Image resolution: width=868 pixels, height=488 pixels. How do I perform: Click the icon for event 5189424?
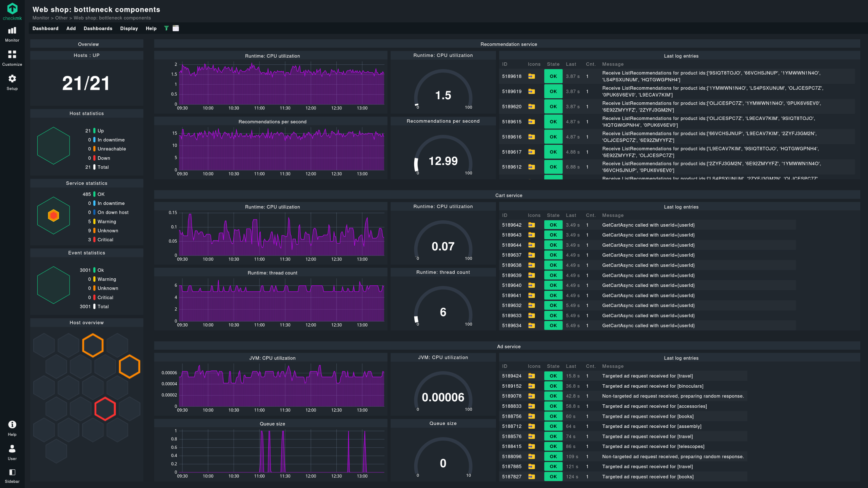click(531, 376)
